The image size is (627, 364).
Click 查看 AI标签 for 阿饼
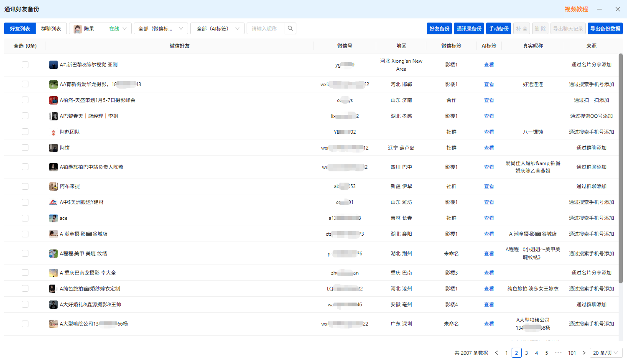pyautogui.click(x=489, y=148)
